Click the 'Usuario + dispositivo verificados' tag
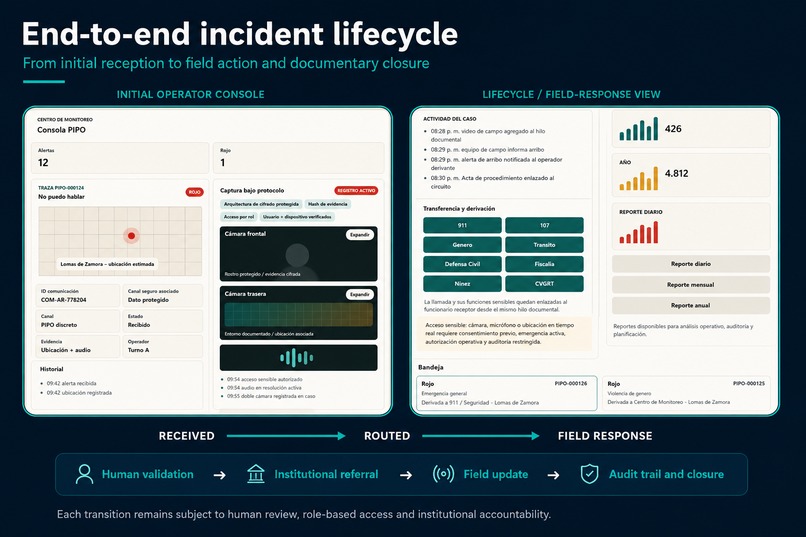806x537 pixels. click(297, 217)
